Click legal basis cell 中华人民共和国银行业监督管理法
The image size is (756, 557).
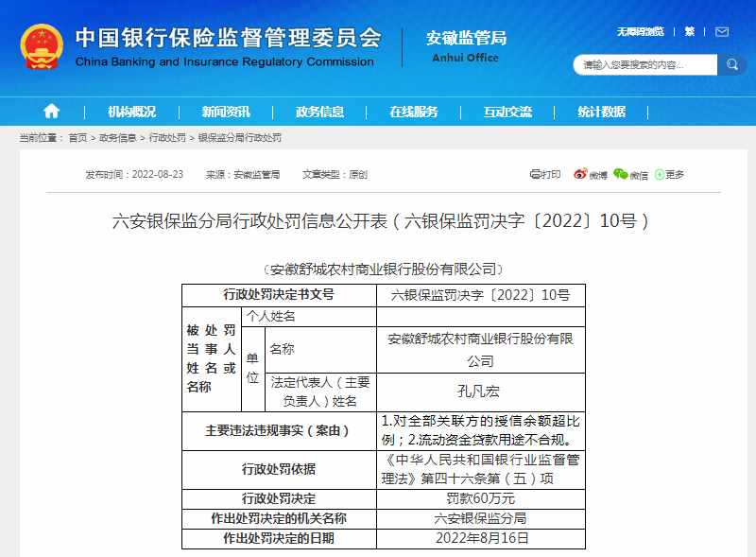(x=481, y=470)
